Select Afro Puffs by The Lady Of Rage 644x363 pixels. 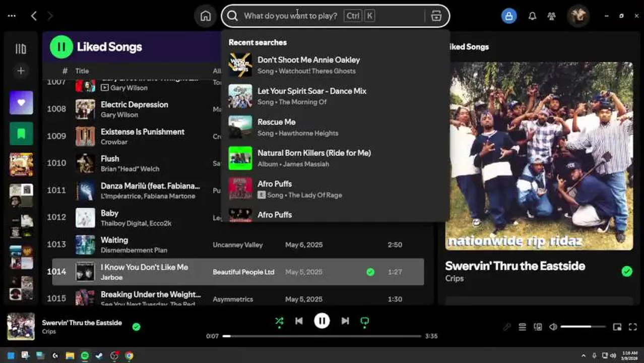coord(335,189)
